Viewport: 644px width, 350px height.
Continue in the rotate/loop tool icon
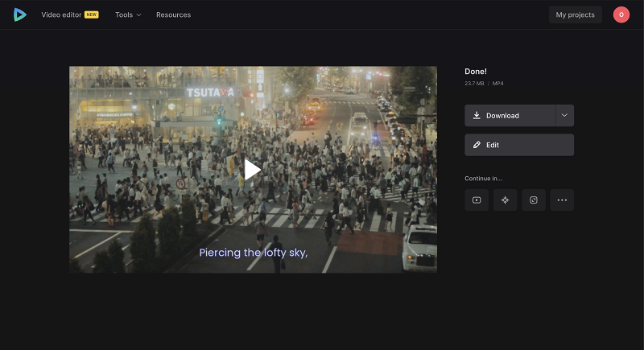point(534,200)
